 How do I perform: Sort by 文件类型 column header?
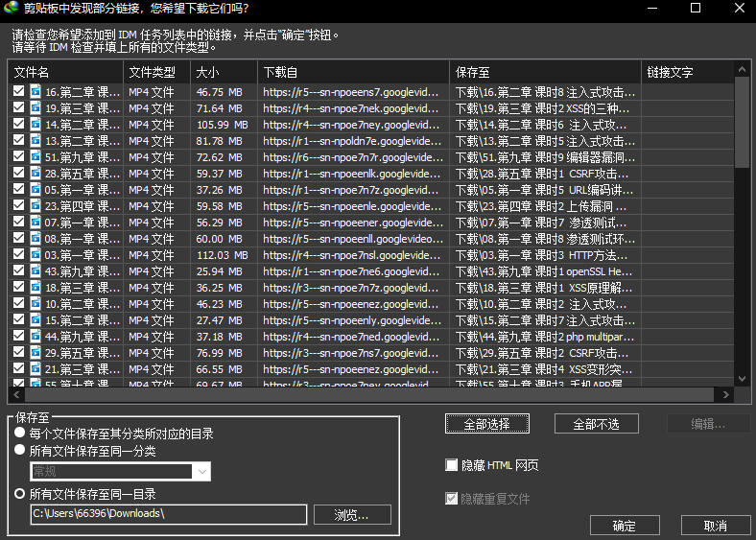click(157, 72)
